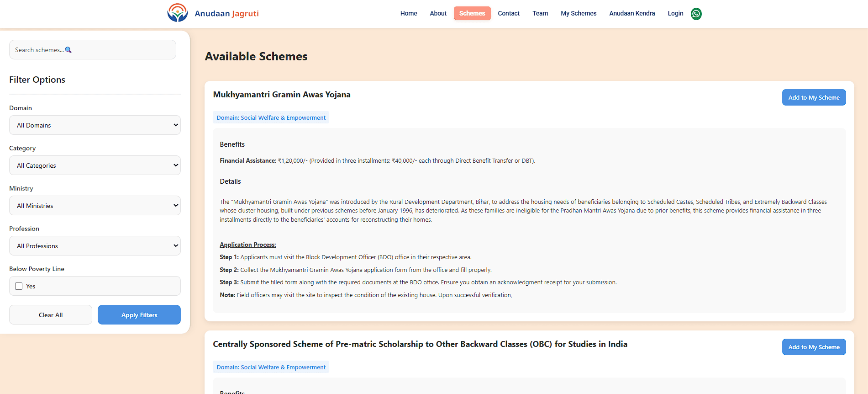The height and width of the screenshot is (394, 868).
Task: Navigate to My Schemes
Action: 579,13
